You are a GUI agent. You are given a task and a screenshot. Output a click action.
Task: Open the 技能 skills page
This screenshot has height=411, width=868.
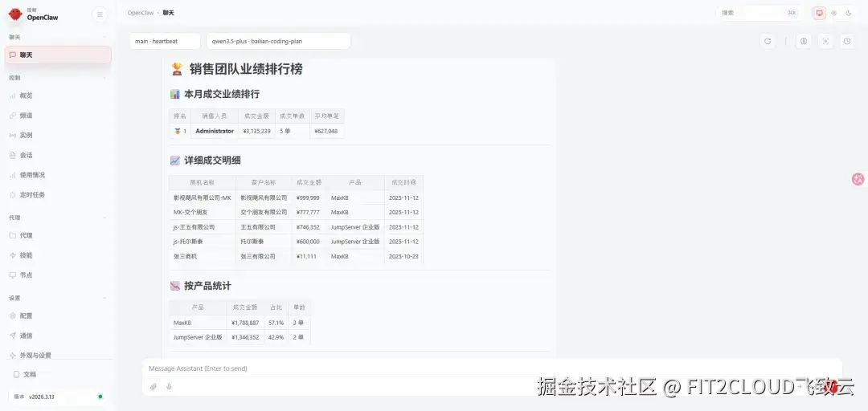[x=58, y=255]
